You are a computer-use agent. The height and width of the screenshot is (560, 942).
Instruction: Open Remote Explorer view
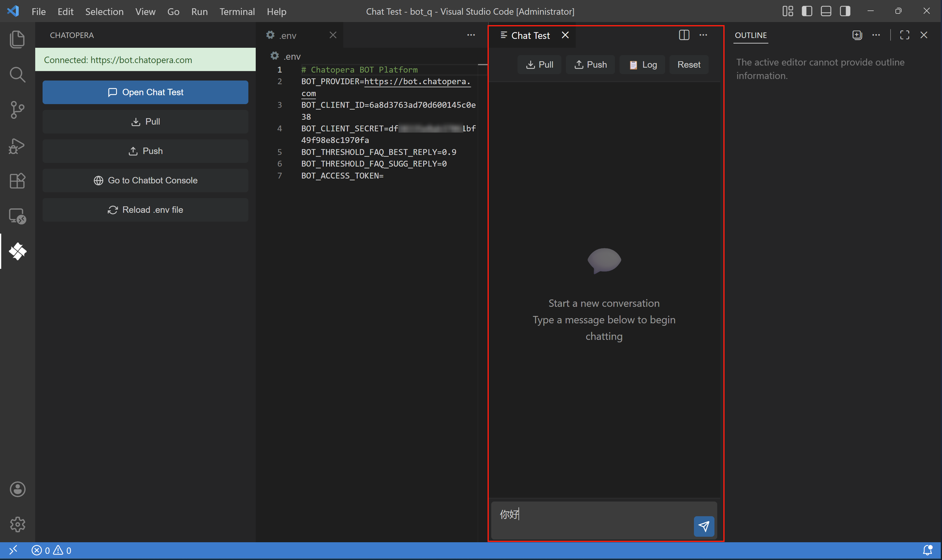coord(17,216)
